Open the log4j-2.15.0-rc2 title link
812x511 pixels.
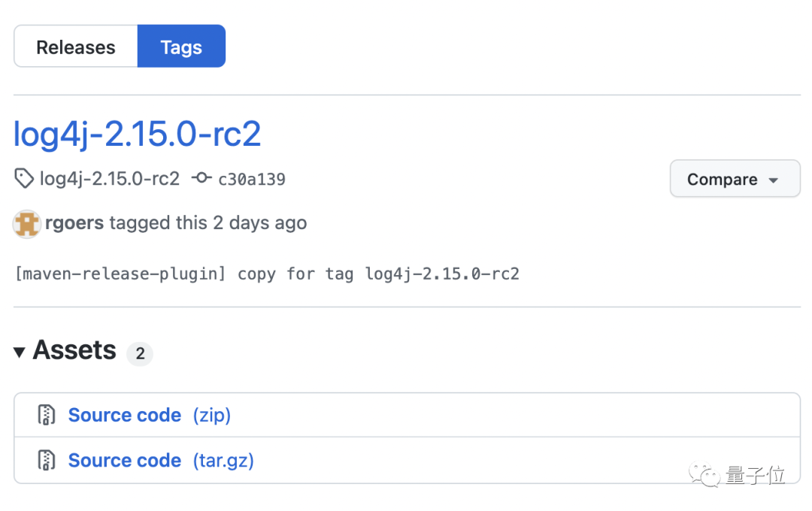click(138, 134)
